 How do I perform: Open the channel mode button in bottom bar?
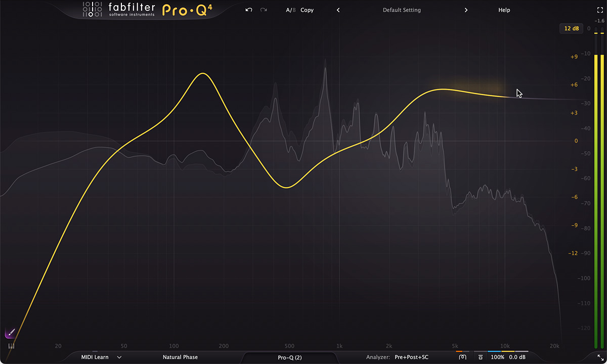[x=462, y=357]
